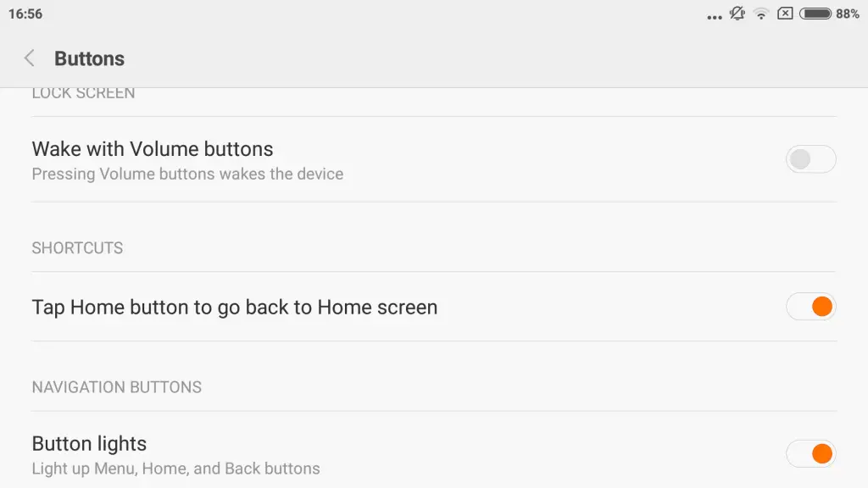Tap the Wi-Fi signal icon
This screenshot has width=868, height=488.
(x=762, y=14)
